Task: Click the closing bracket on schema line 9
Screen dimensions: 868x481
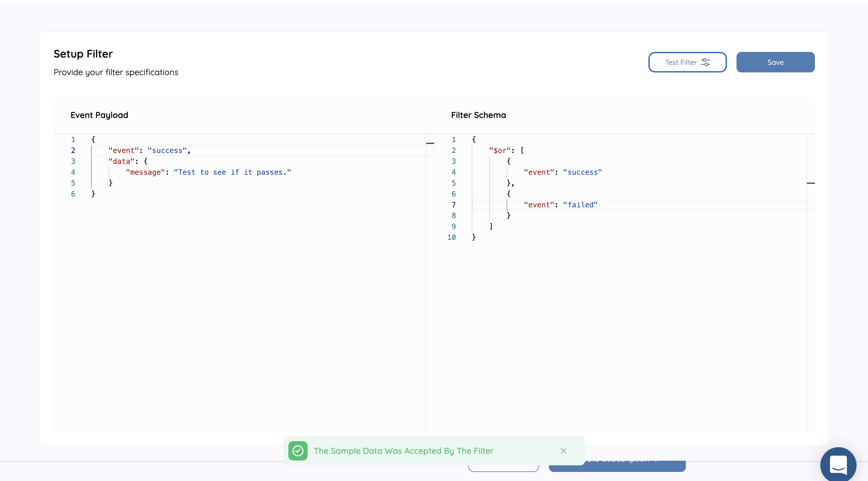Action: click(x=491, y=226)
